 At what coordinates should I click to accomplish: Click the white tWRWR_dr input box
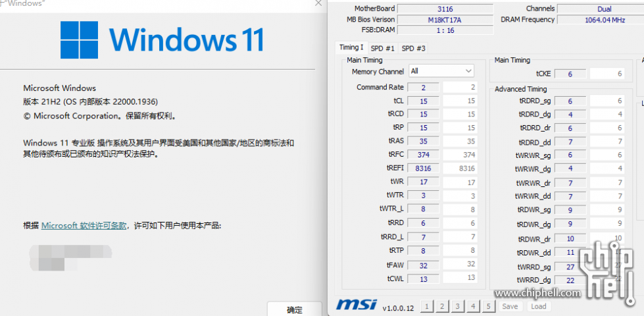607,182
